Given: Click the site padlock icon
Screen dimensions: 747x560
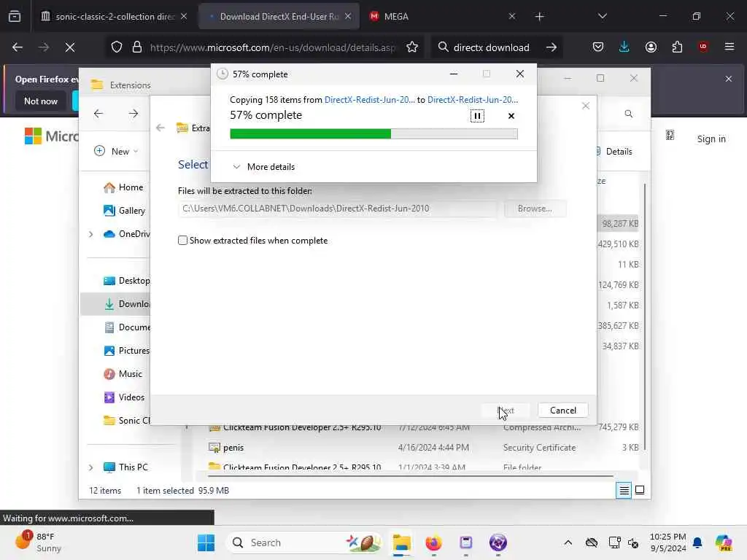Looking at the screenshot, I should click(137, 47).
